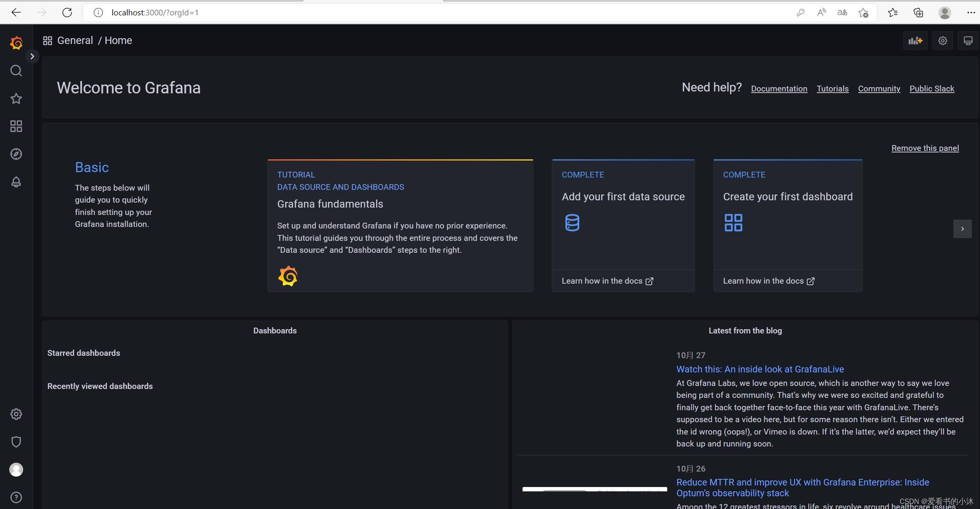The height and width of the screenshot is (509, 980).
Task: Open the Tutorials help link
Action: click(833, 89)
